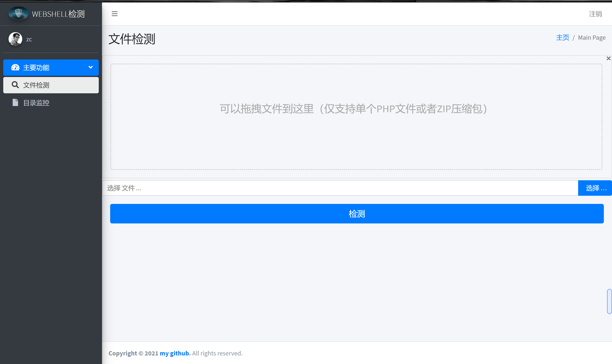Click the zc username in sidebar
This screenshot has height=364, width=612.
(x=29, y=40)
